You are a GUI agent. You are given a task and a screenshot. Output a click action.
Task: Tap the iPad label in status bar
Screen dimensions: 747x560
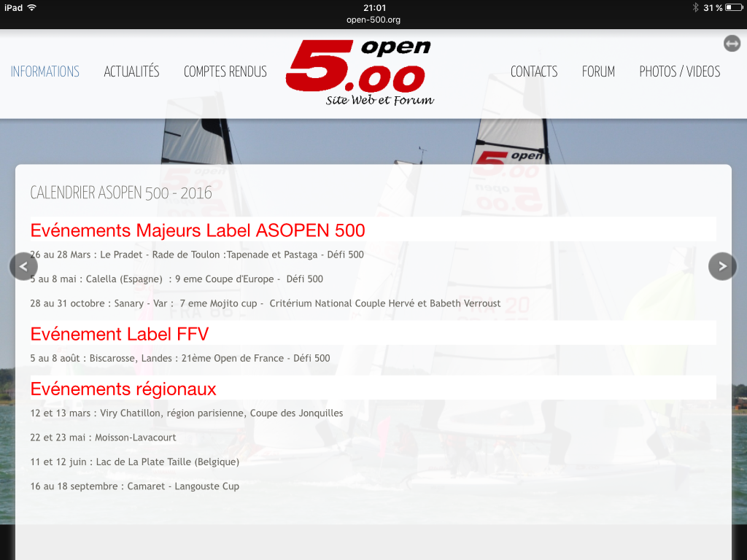tap(13, 7)
